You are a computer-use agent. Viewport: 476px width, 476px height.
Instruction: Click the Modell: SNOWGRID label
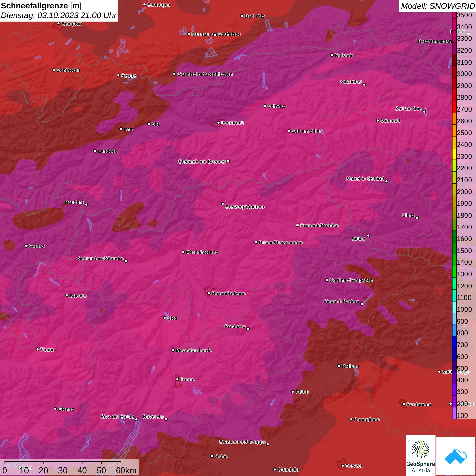coord(437,6)
